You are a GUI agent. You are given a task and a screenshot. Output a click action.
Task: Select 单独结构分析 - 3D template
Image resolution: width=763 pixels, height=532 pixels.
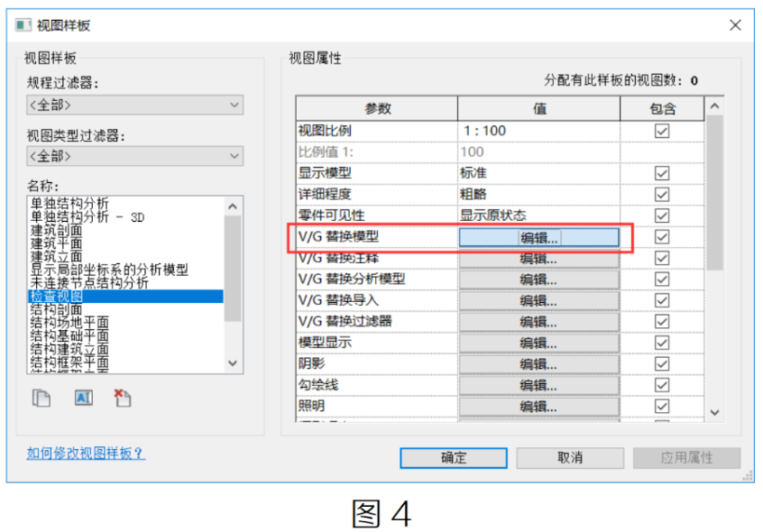click(125, 217)
